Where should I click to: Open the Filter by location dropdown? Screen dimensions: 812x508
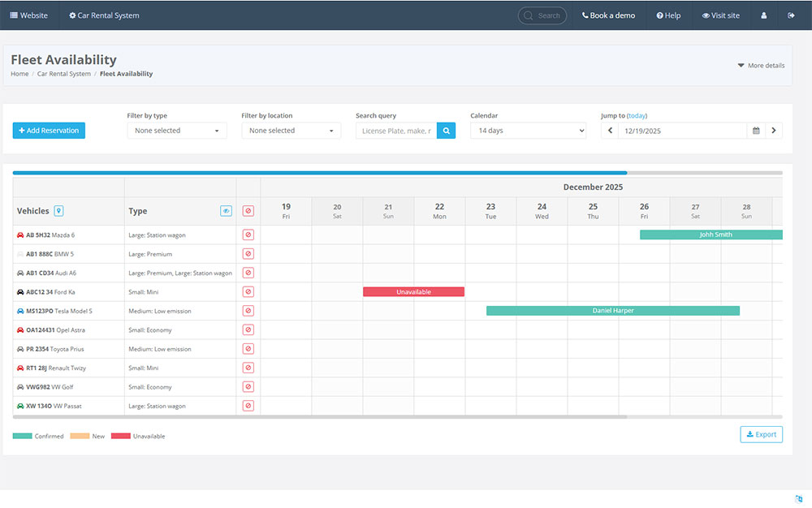[x=291, y=131]
